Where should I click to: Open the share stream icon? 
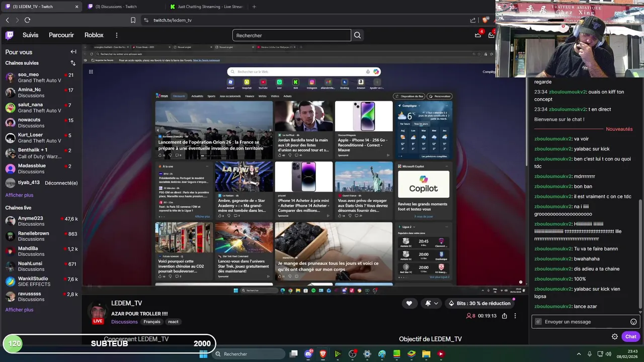(x=504, y=316)
